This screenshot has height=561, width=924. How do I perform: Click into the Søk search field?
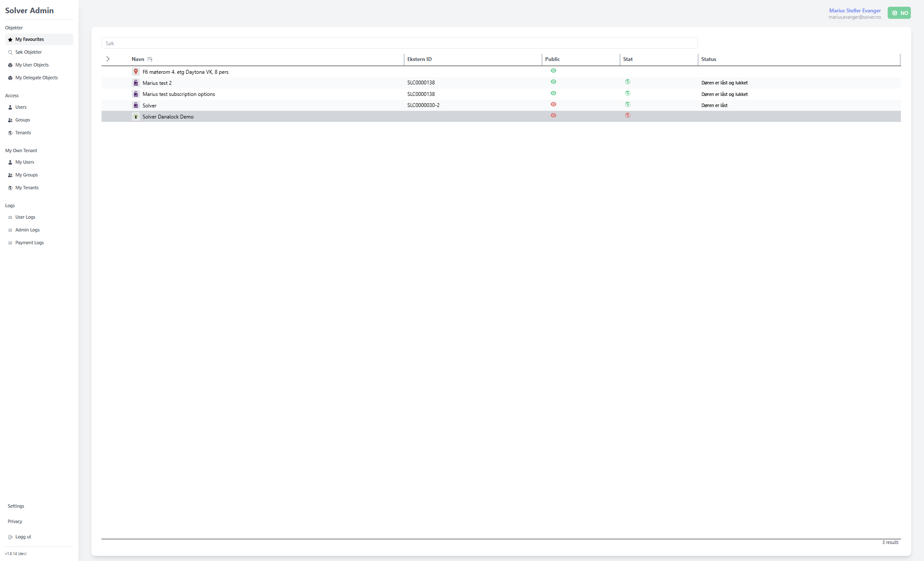399,43
